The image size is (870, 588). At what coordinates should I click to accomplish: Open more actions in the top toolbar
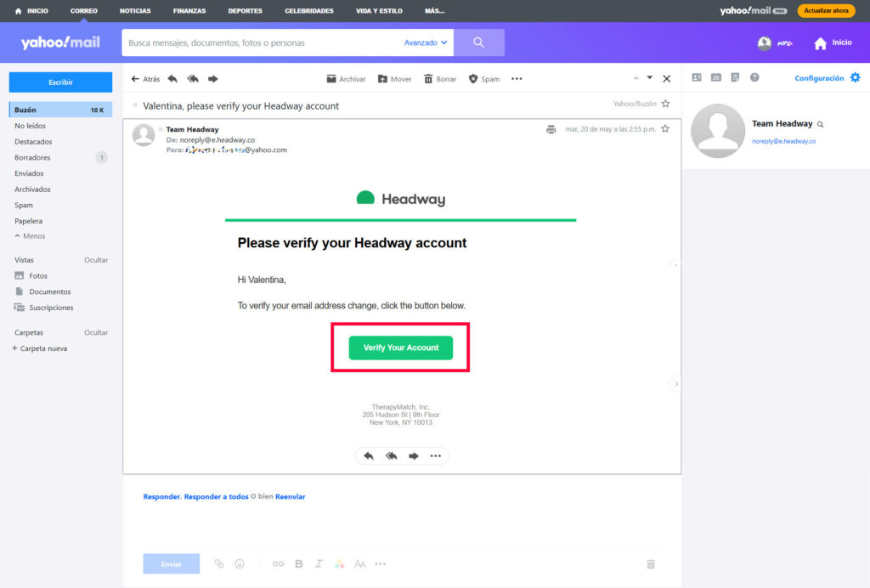[517, 79]
